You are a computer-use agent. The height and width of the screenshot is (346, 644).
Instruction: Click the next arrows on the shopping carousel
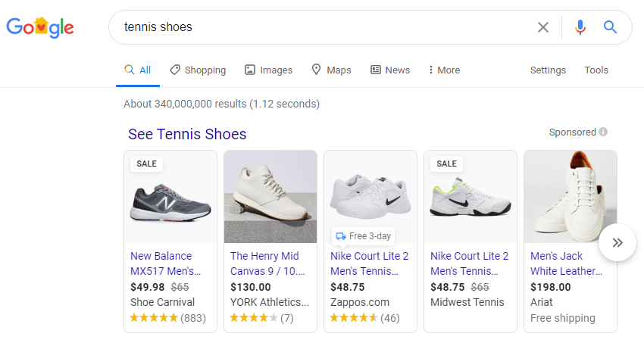click(617, 242)
